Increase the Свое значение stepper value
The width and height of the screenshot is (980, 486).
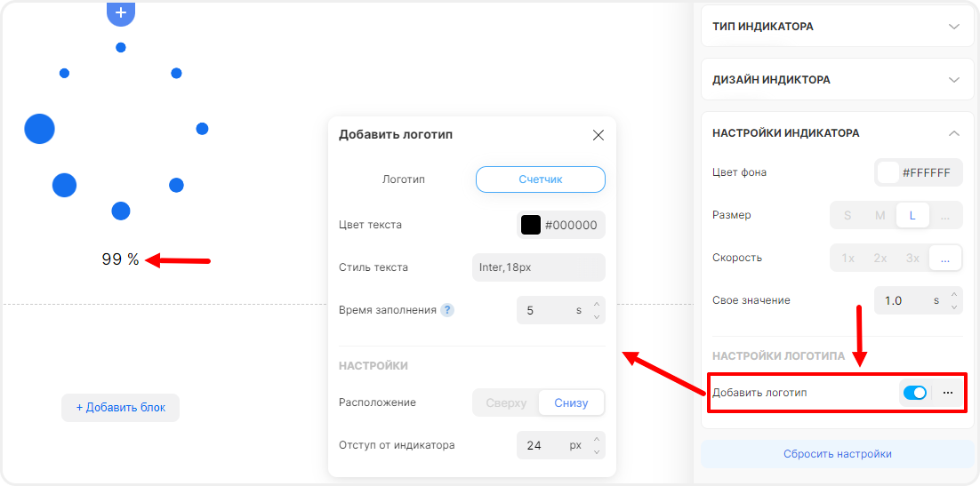(x=955, y=294)
